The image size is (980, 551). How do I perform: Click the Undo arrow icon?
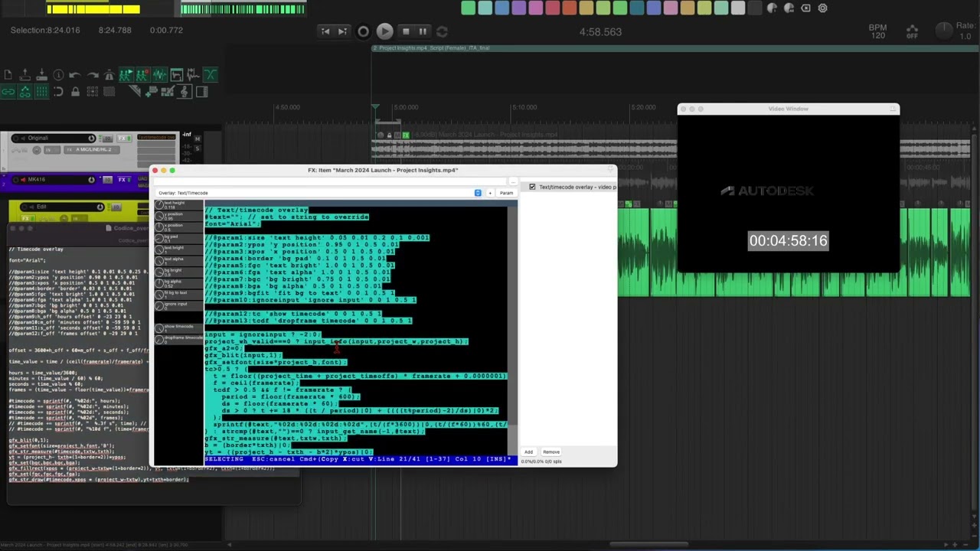tap(75, 75)
